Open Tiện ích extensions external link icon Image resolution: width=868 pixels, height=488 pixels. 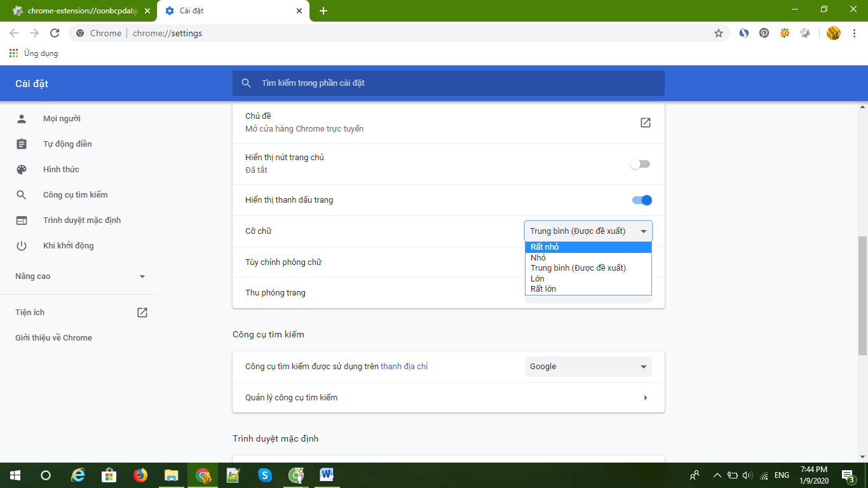click(142, 313)
